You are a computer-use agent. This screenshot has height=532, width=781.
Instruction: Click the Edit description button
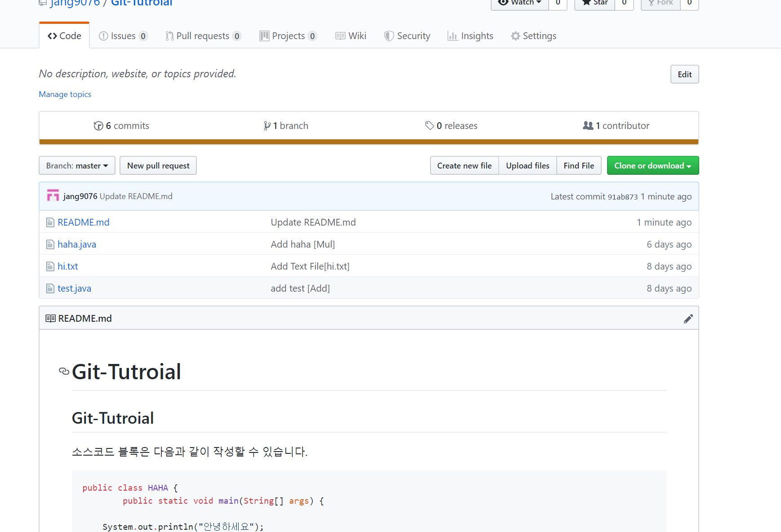684,74
